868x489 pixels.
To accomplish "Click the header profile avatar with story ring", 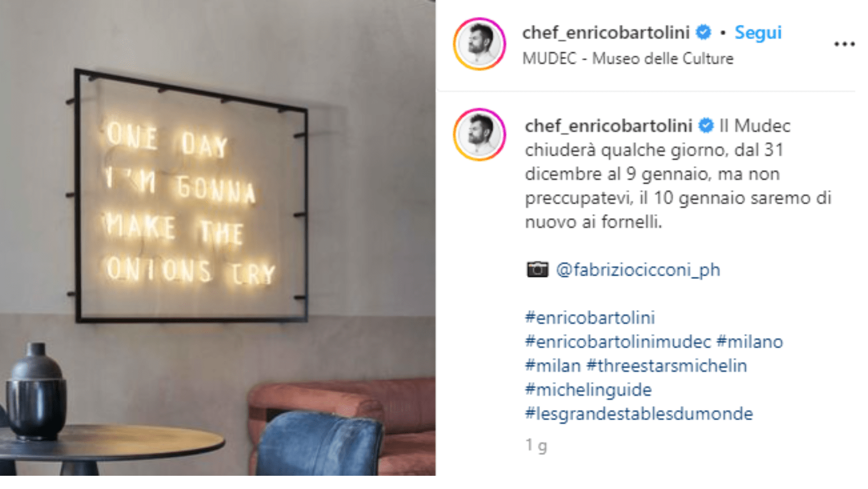I will pos(480,44).
